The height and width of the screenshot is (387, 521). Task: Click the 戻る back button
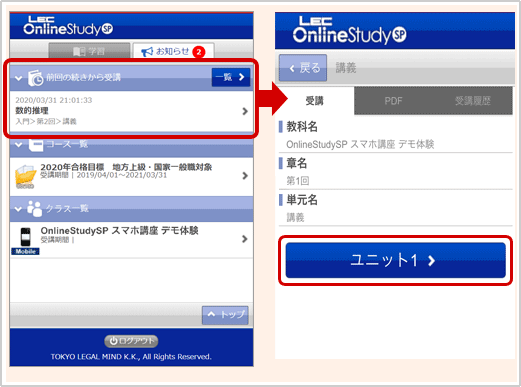coord(303,68)
